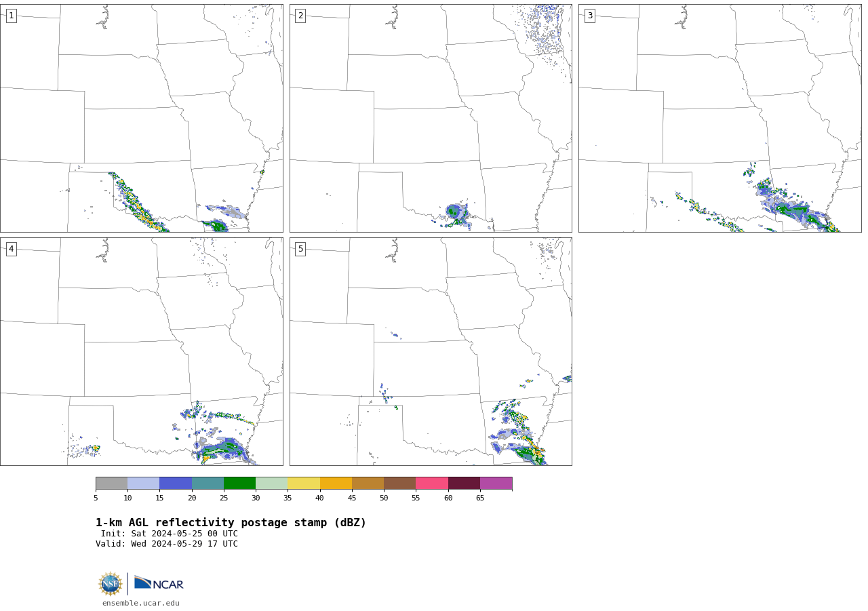Open ensemble member 3 reflectivity map
This screenshot has height=611, width=868.
pos(720,119)
